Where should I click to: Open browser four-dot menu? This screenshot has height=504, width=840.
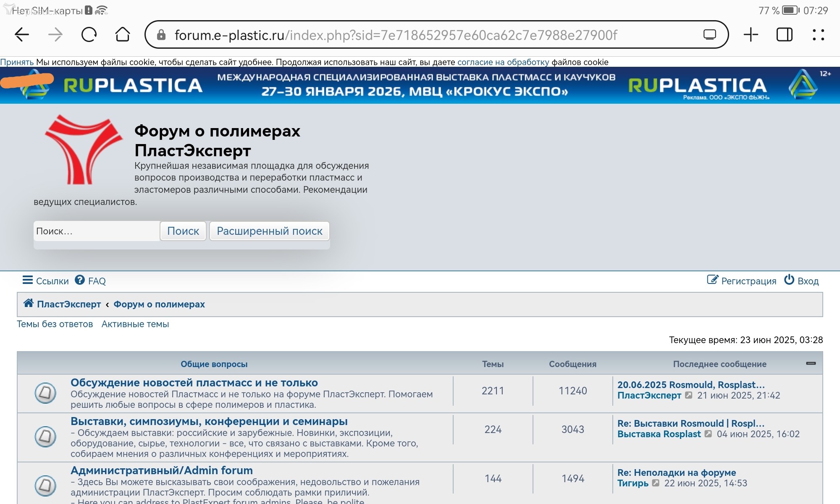[x=818, y=34]
